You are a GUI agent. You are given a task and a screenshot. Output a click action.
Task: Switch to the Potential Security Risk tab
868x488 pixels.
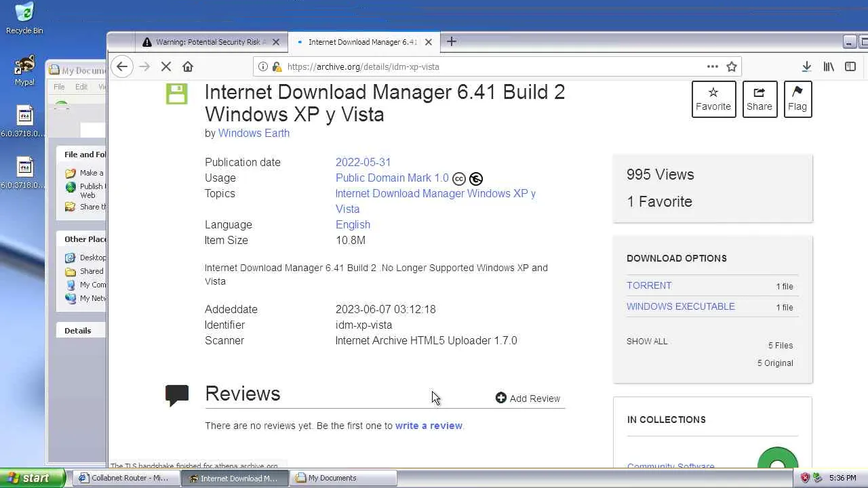pyautogui.click(x=211, y=42)
